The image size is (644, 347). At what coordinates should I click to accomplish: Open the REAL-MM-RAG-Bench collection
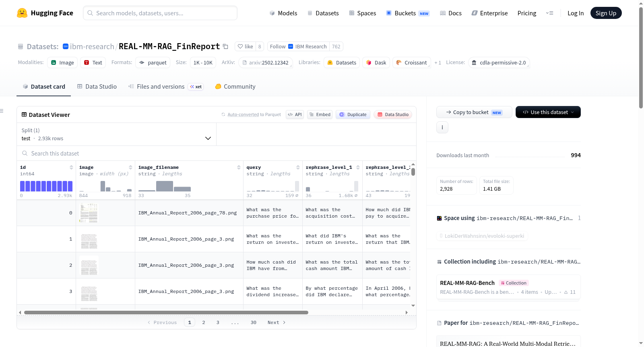(508, 287)
